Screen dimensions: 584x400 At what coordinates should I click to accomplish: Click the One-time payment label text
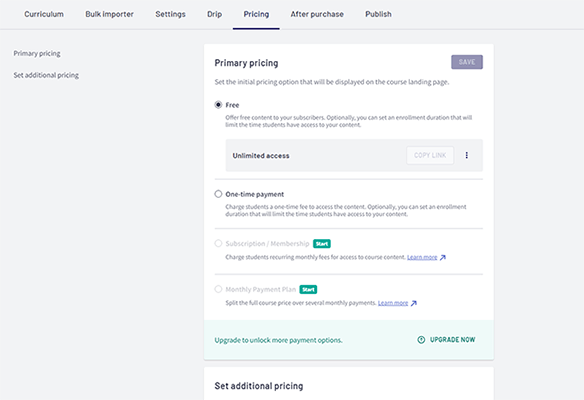click(x=254, y=194)
